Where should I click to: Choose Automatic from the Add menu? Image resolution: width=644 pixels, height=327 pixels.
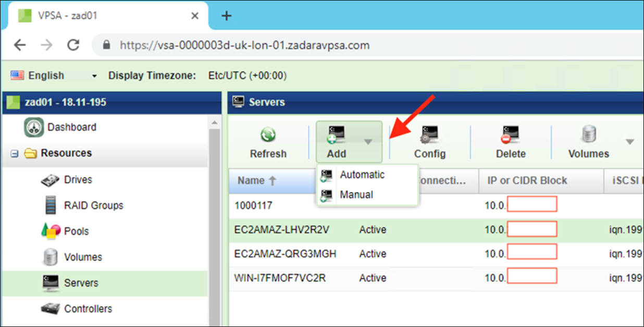tap(362, 175)
